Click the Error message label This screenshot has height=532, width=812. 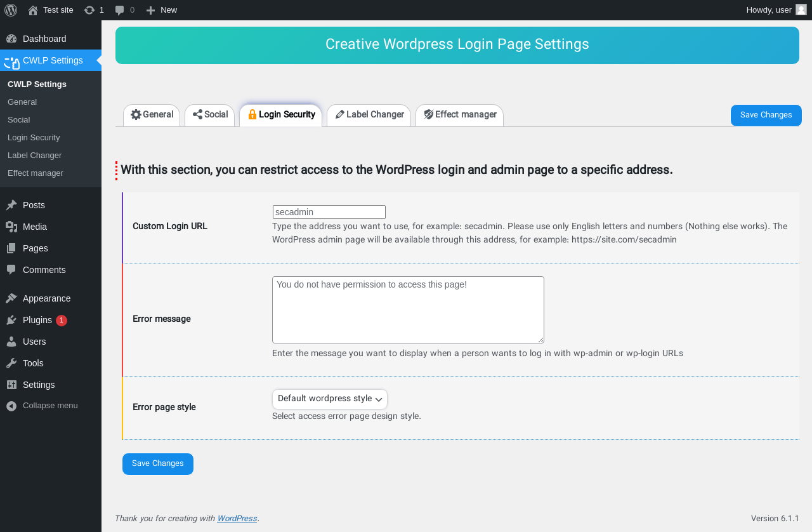point(162,319)
